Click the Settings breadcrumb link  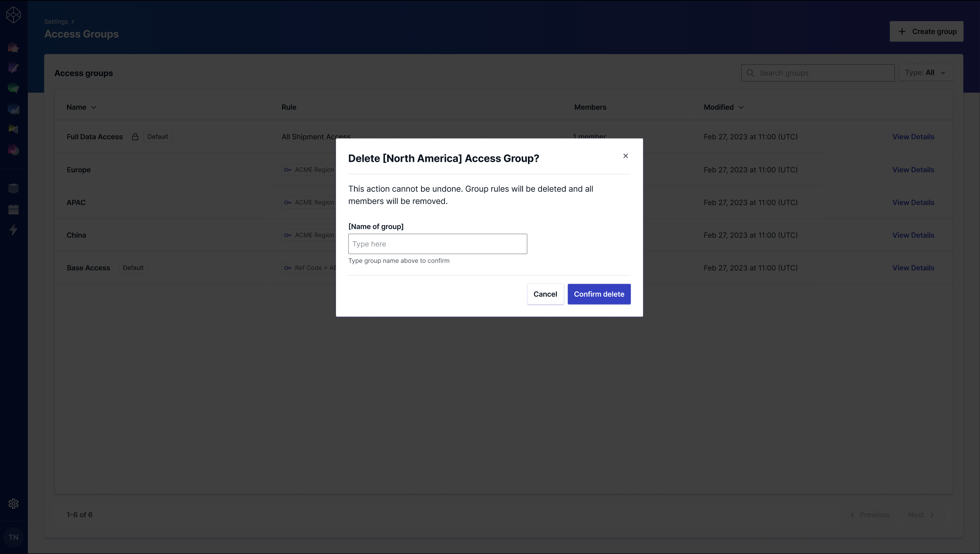click(56, 22)
